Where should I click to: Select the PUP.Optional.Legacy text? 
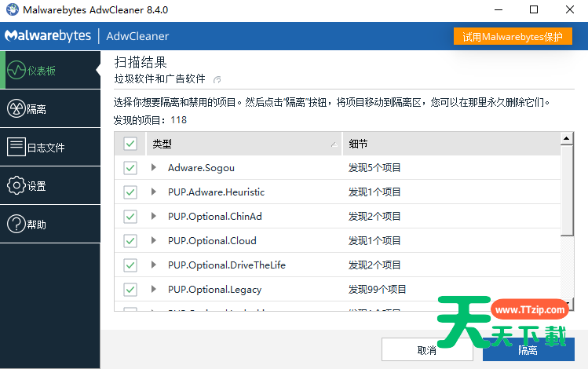pos(215,290)
